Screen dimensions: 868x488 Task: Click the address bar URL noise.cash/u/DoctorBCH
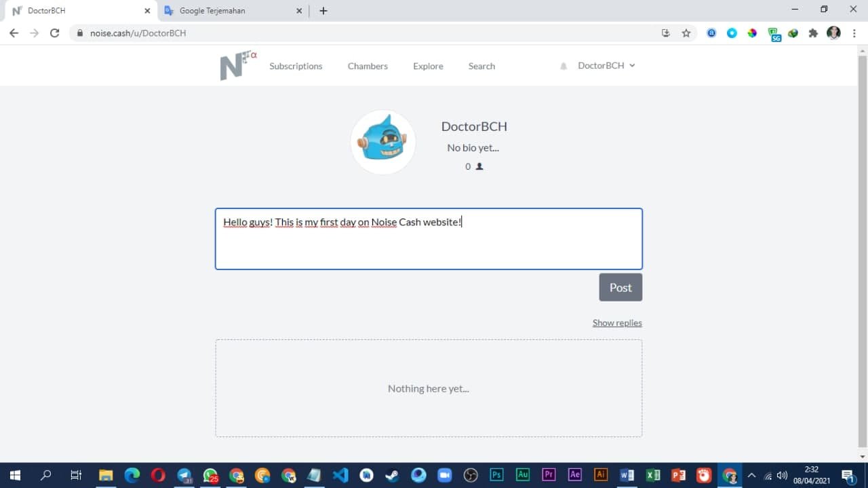(x=138, y=33)
